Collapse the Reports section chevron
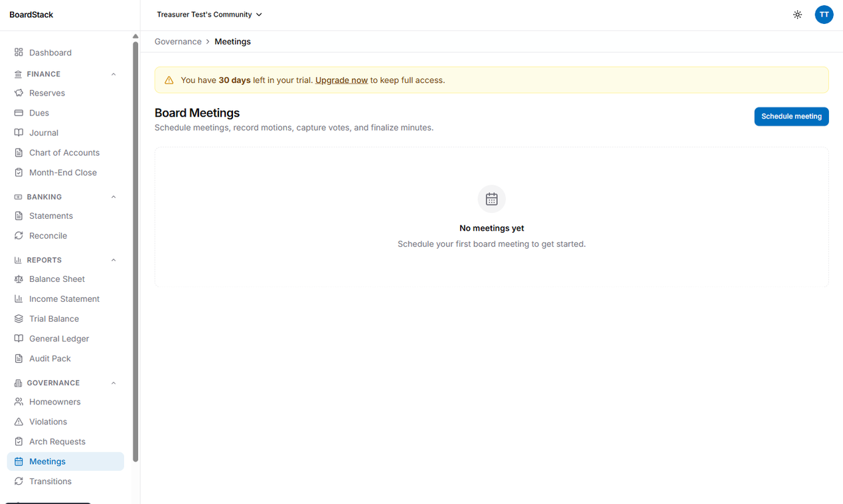This screenshot has height=504, width=843. pyautogui.click(x=114, y=261)
